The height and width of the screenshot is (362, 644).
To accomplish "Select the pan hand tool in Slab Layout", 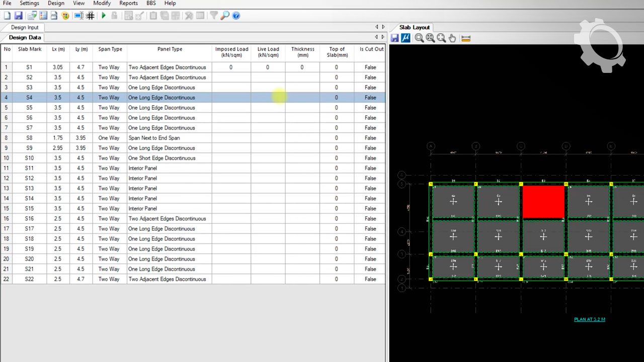I will point(452,38).
